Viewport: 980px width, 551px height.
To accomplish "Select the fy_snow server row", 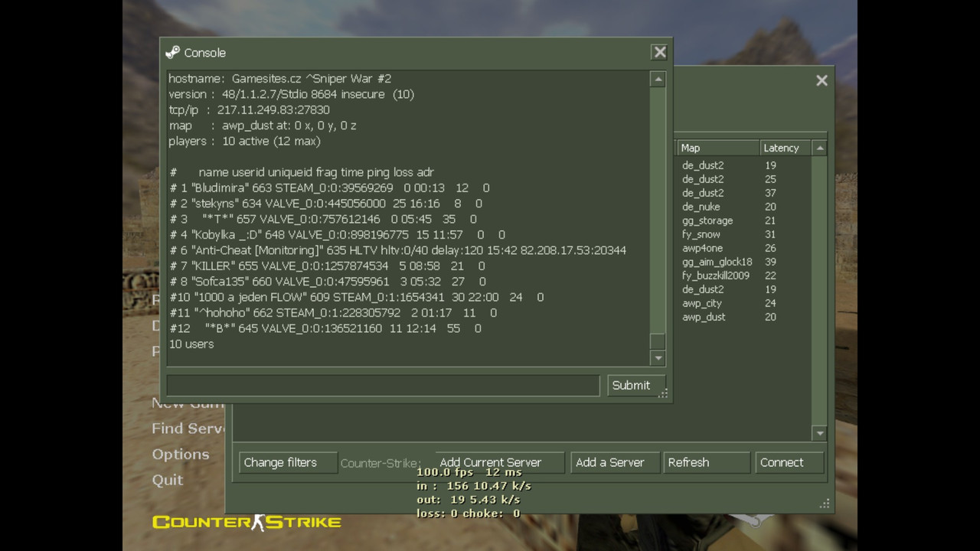I will pos(743,234).
